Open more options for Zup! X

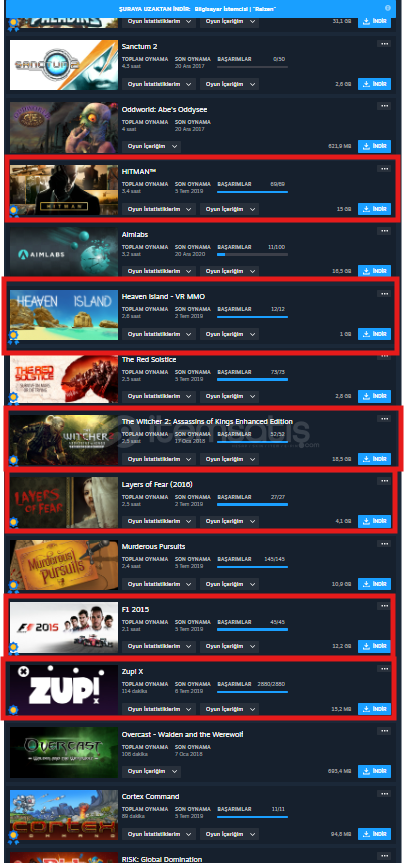pos(384,668)
